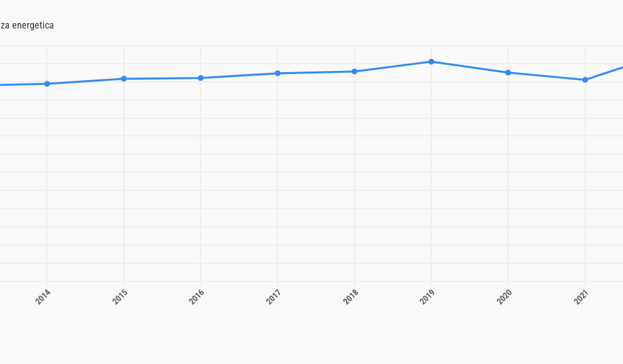Click the 2016 data point on the chart
The image size is (623, 364).
[200, 78]
